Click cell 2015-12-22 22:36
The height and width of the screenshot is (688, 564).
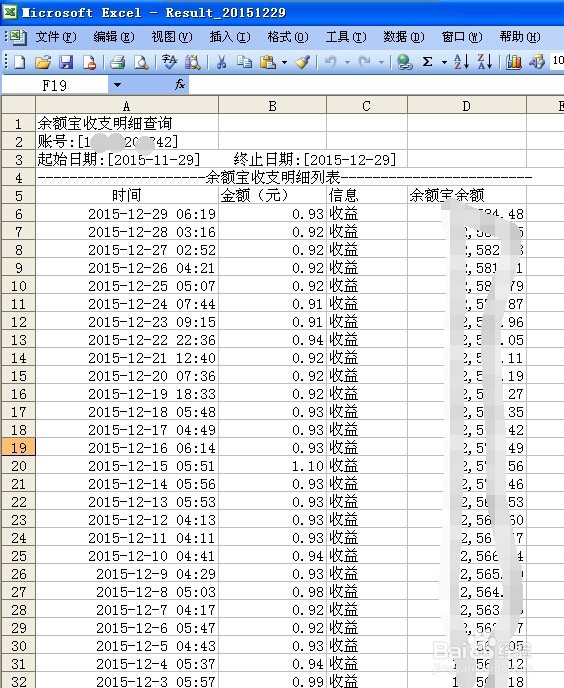127,340
